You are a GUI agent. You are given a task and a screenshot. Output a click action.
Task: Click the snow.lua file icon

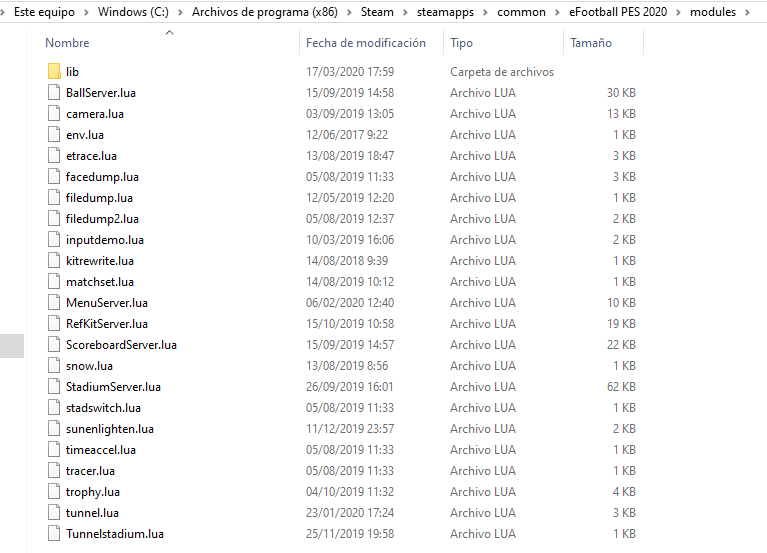coord(54,366)
